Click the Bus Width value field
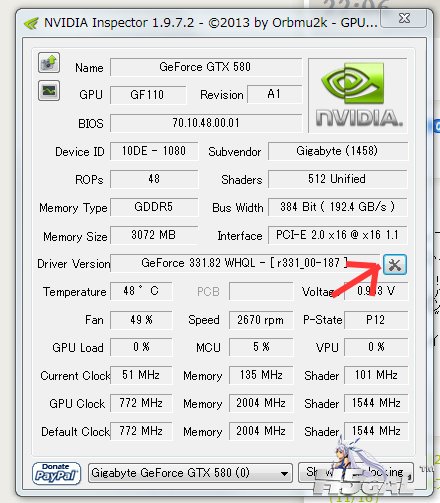Image resolution: width=440 pixels, height=503 pixels. tap(338, 207)
